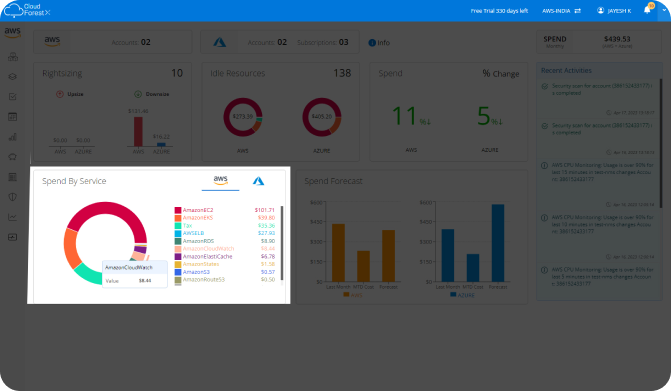This screenshot has height=391, width=671.
Task: Click the Downsize arrow icon
Action: 138,94
